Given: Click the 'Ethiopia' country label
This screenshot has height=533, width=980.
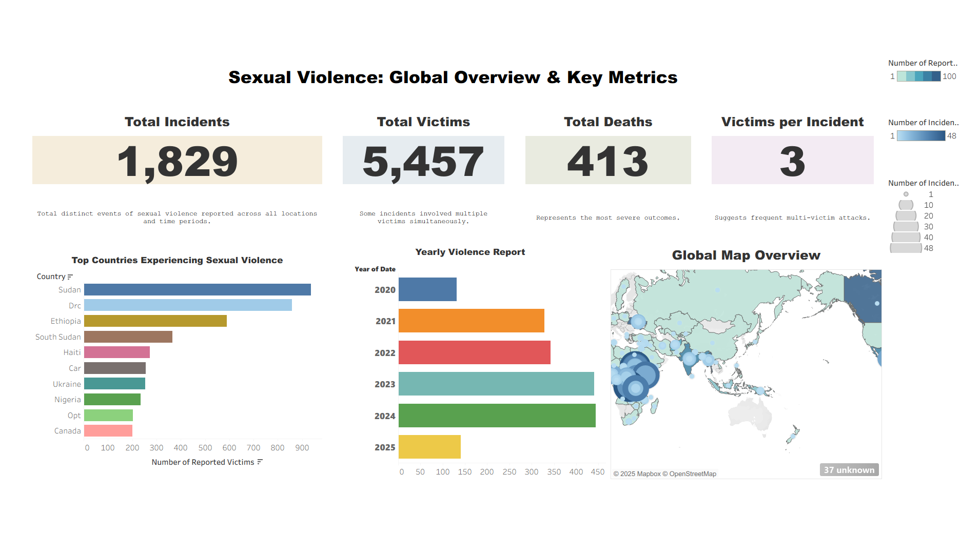Looking at the screenshot, I should tap(66, 321).
